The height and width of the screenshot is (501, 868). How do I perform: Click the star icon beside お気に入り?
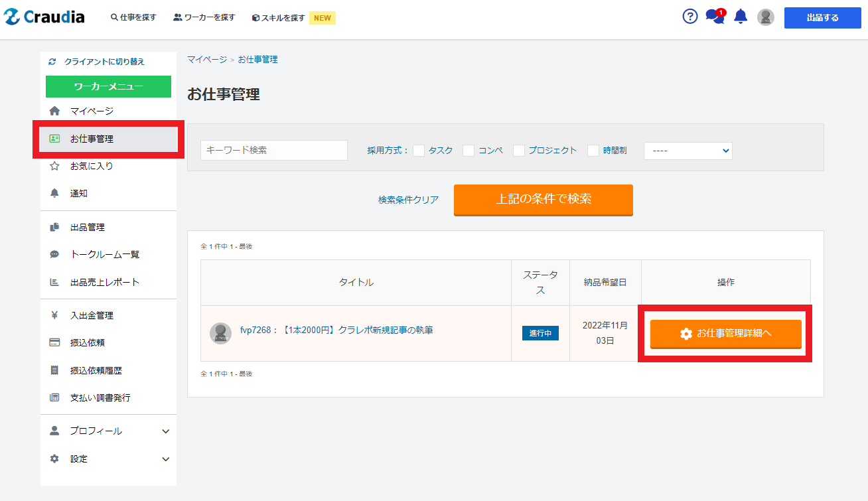54,166
